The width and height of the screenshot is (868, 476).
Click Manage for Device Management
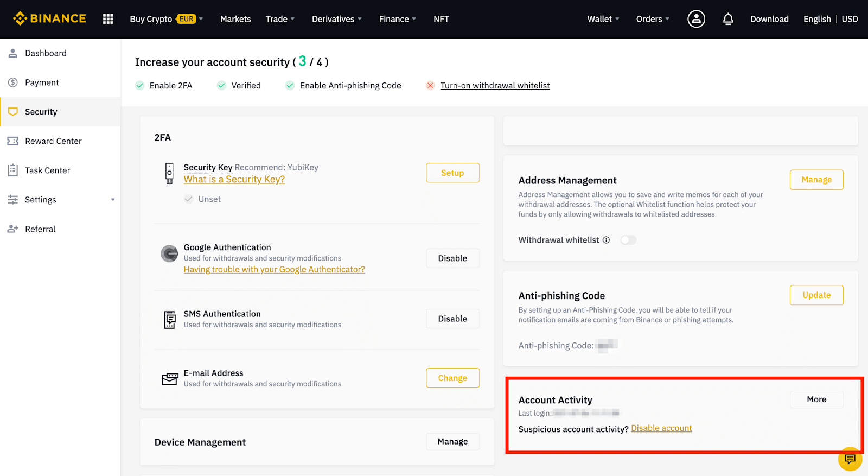coord(452,442)
